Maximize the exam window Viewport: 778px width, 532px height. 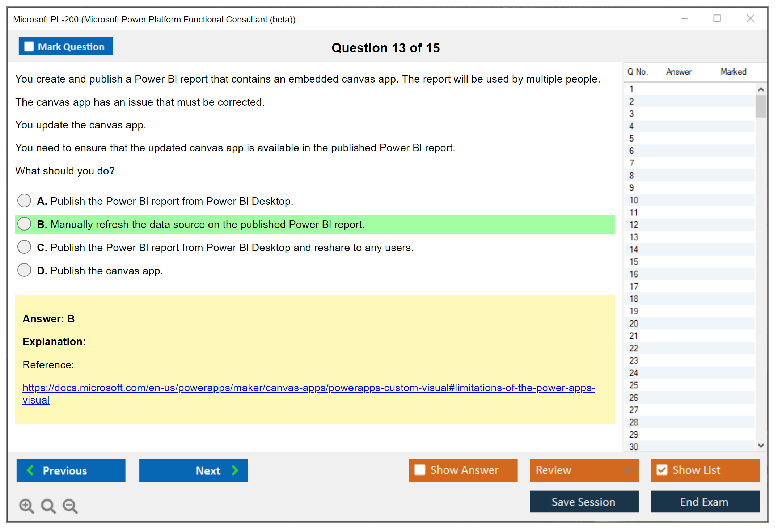pos(717,18)
